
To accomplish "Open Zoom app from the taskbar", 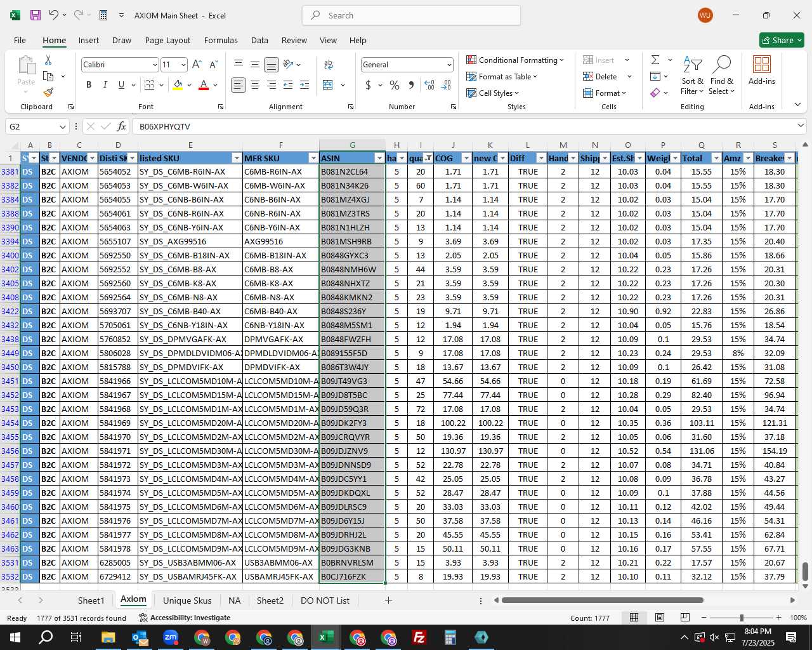I will pyautogui.click(x=171, y=637).
